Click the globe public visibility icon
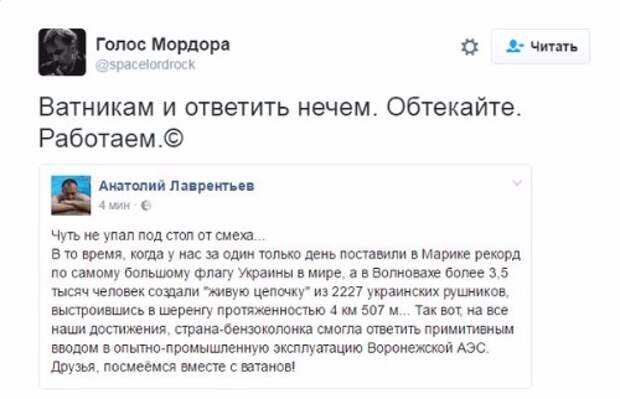The width and height of the screenshot is (620, 399). click(x=146, y=205)
